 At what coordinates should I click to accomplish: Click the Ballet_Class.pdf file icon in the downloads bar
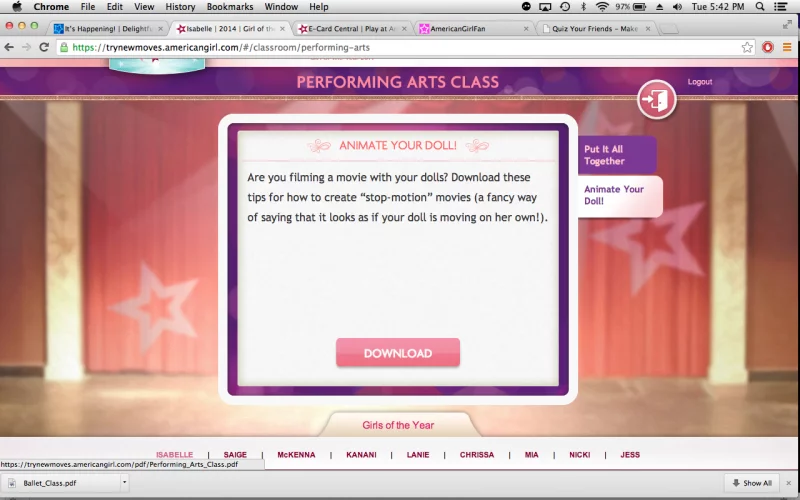[12, 483]
